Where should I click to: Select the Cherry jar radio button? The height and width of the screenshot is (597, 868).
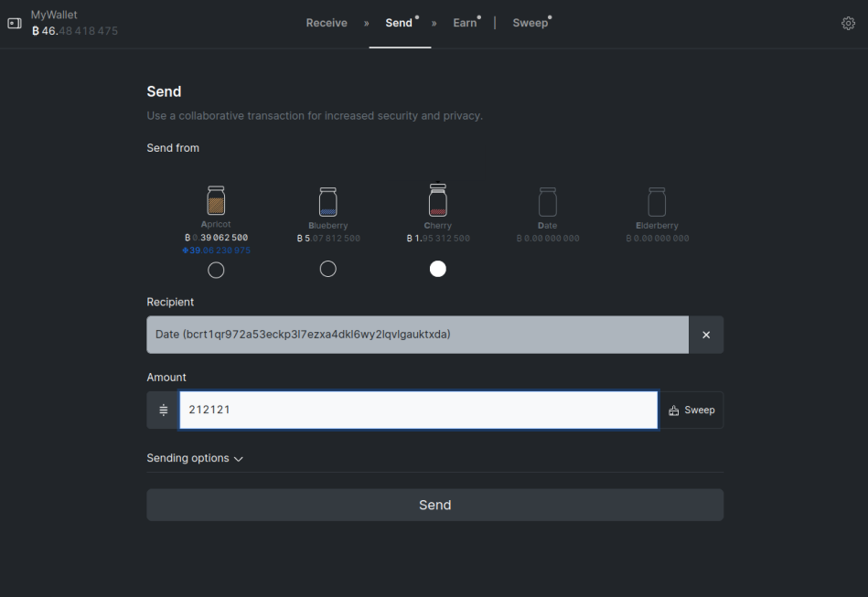[x=438, y=269]
